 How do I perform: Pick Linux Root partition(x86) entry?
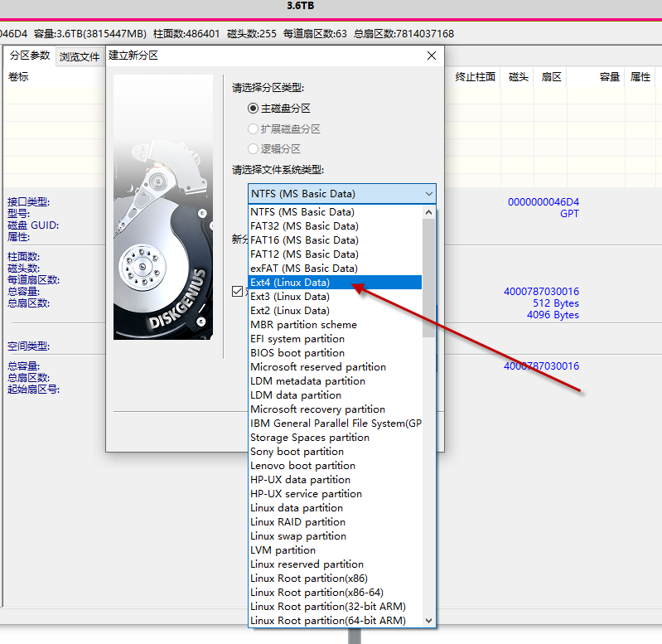coord(336,579)
